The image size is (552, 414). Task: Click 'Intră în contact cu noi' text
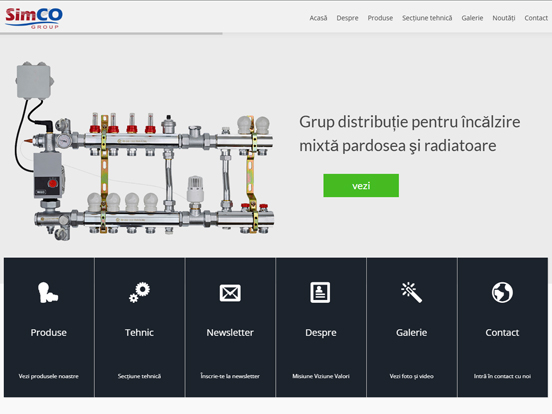[502, 376]
